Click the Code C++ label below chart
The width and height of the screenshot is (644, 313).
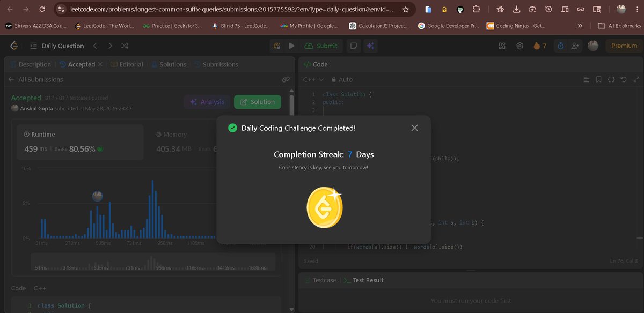(x=29, y=288)
